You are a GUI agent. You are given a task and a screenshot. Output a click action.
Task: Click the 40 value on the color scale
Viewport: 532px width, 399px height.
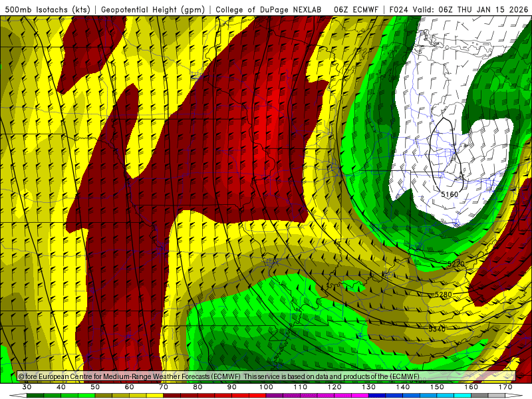click(x=61, y=387)
